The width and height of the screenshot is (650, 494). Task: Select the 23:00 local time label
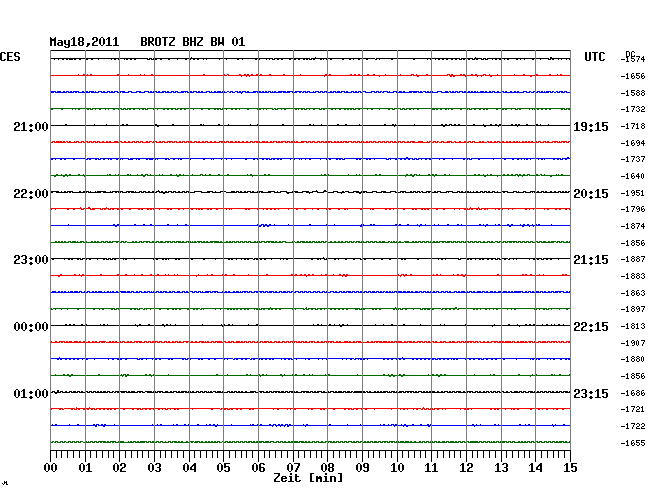[30, 260]
